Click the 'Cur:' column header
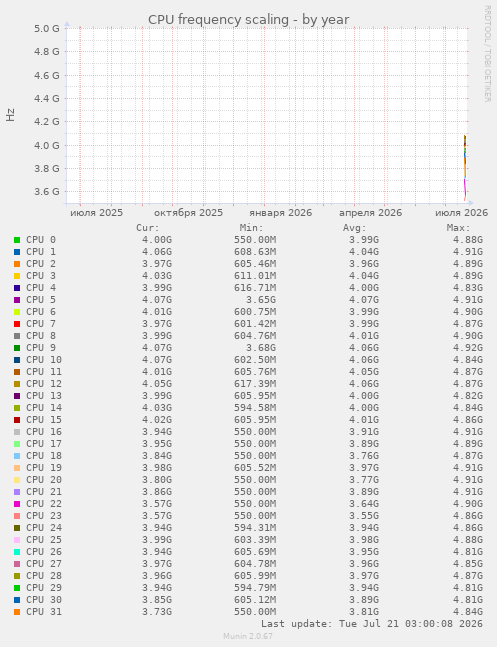The width and height of the screenshot is (497, 647). click(x=148, y=228)
